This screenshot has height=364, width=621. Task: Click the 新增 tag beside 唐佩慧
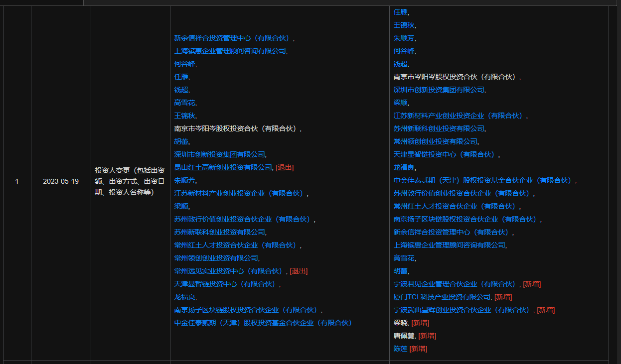click(x=427, y=336)
